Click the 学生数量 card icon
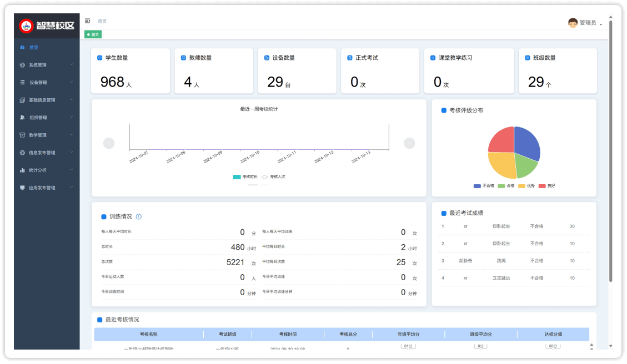627x364 pixels. [100, 58]
